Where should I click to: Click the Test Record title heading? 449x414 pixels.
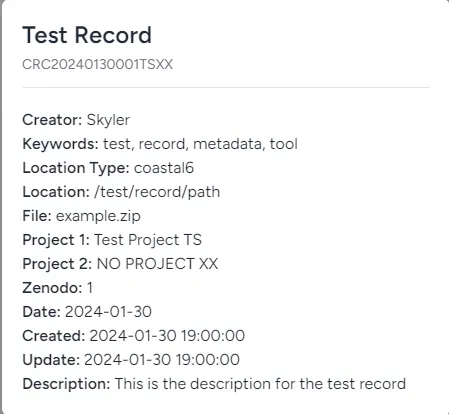point(87,35)
